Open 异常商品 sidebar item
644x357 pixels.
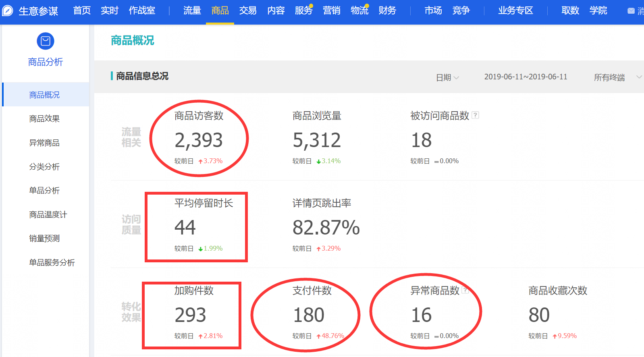(x=44, y=143)
